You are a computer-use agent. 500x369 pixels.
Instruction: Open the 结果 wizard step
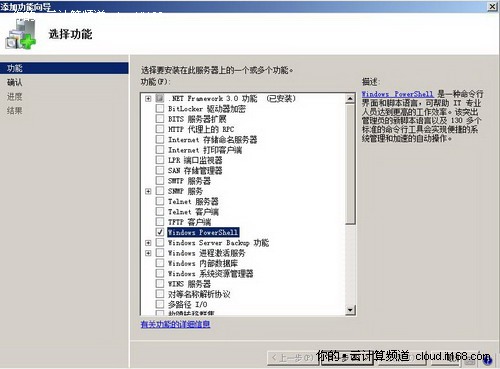[15, 111]
